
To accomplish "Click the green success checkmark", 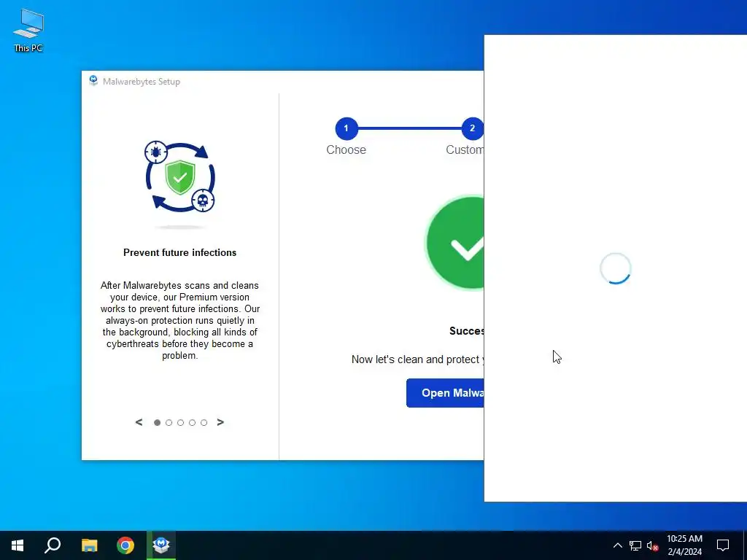I will click(x=455, y=243).
